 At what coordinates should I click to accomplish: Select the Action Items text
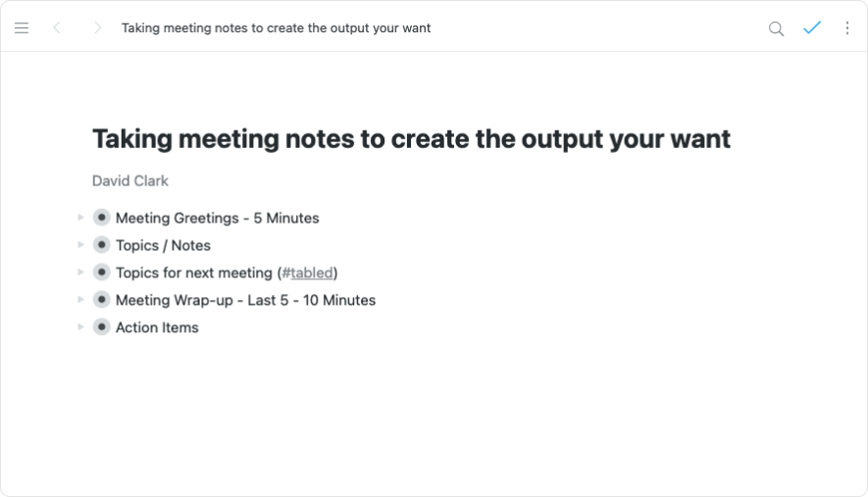(x=157, y=327)
